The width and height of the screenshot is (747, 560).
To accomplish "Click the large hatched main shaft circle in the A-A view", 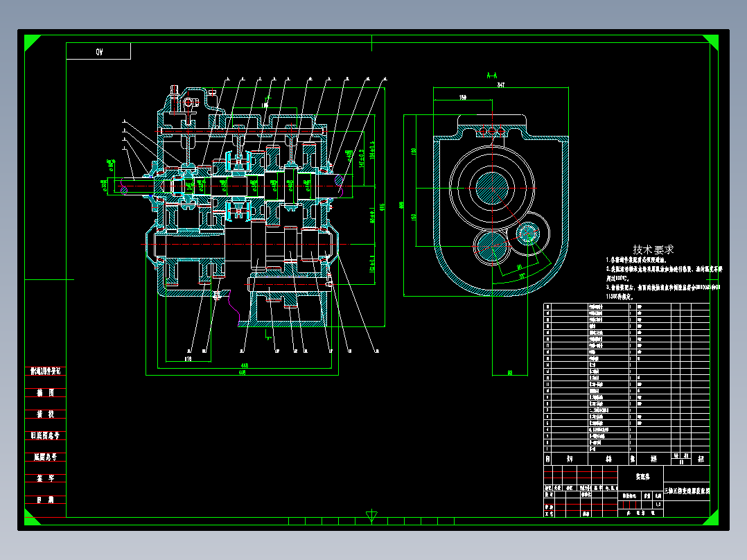I will coord(492,189).
